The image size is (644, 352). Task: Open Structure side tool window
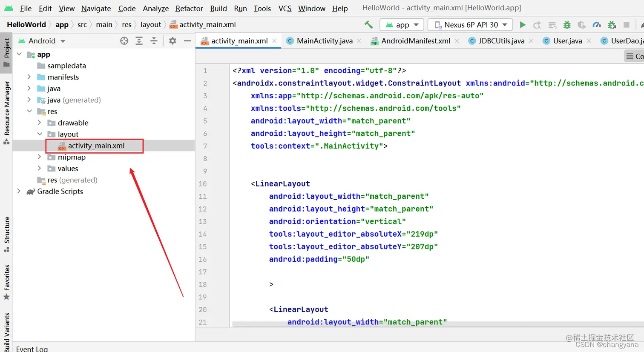pos(6,234)
